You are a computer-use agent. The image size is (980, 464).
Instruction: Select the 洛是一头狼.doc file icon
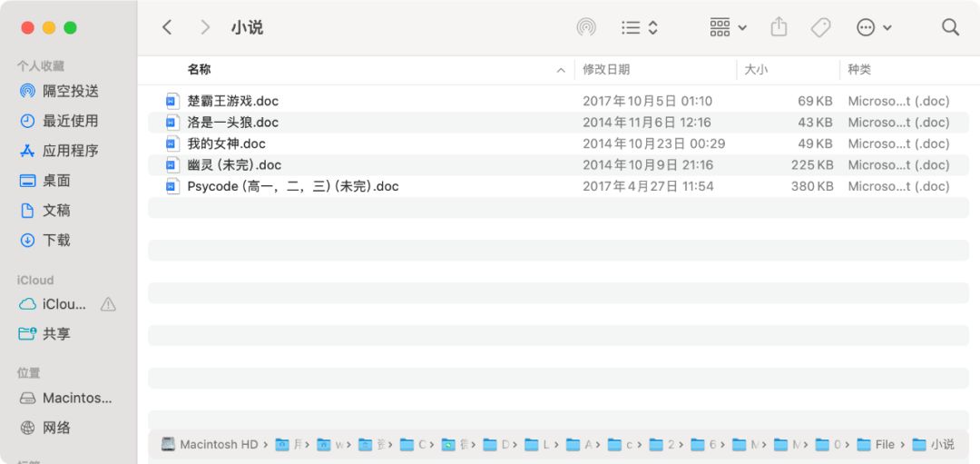(172, 122)
